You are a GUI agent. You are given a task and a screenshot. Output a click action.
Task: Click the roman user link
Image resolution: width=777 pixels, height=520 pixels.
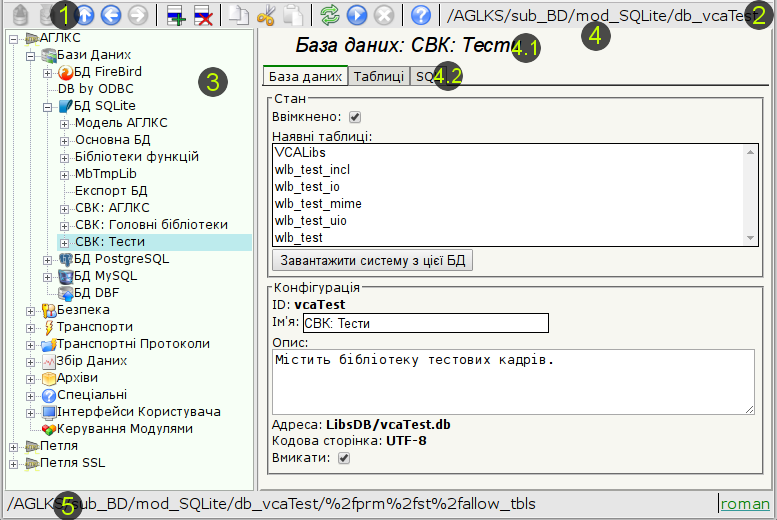pyautogui.click(x=744, y=505)
